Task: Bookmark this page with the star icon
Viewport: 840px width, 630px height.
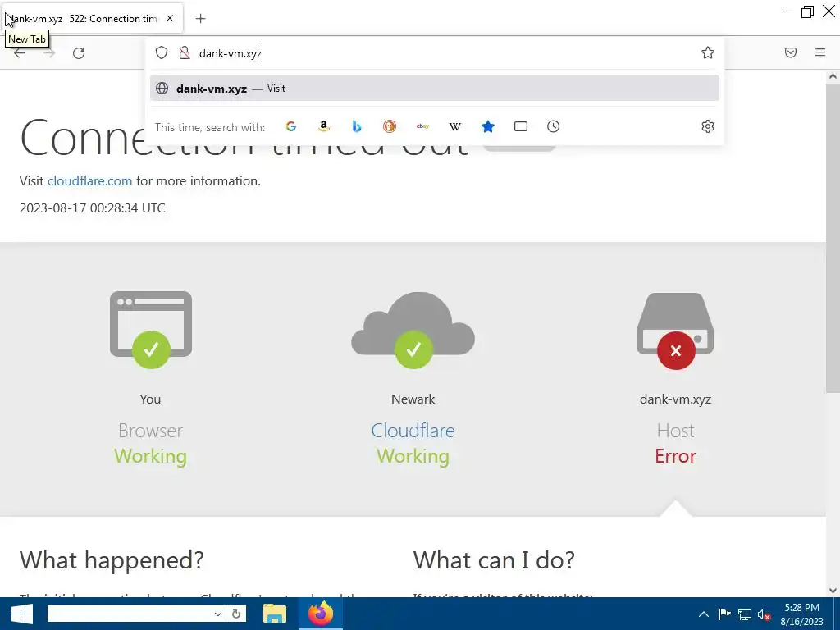Action: (708, 52)
